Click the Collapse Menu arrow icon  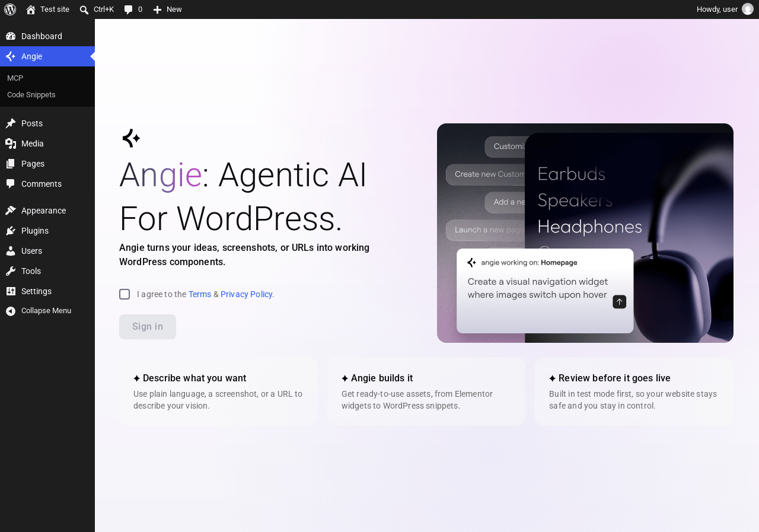[x=11, y=311]
